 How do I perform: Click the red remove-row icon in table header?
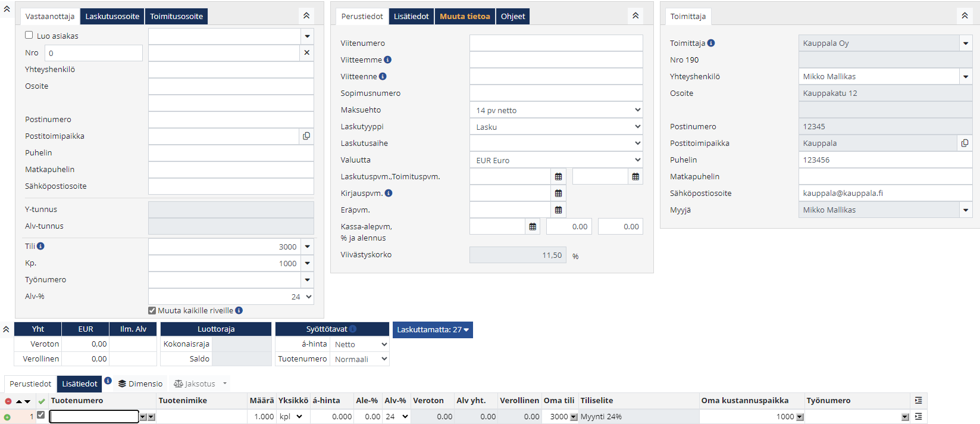click(8, 401)
